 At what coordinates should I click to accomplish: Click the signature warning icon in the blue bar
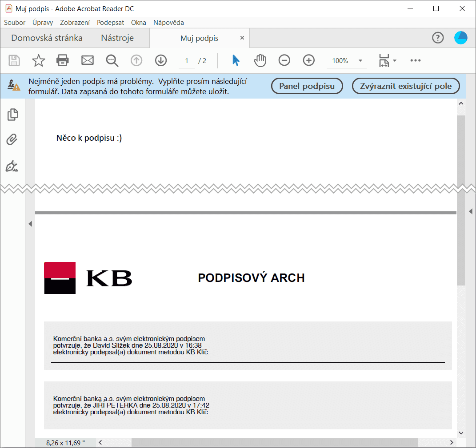point(14,86)
